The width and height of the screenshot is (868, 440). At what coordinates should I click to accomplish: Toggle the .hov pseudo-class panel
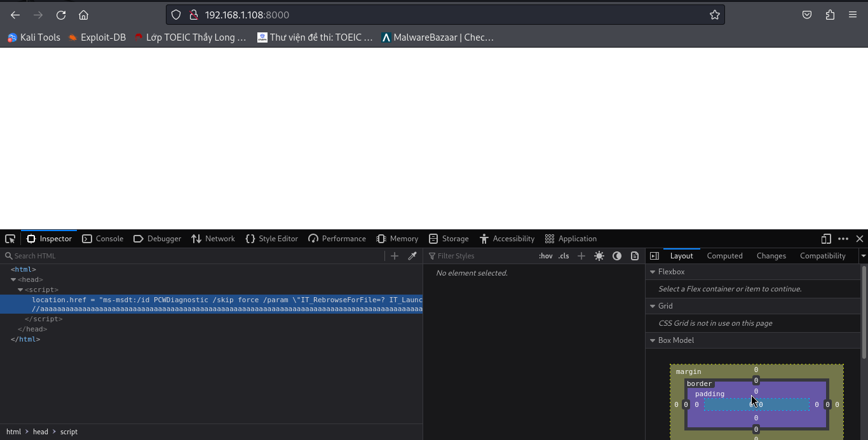[x=545, y=256]
